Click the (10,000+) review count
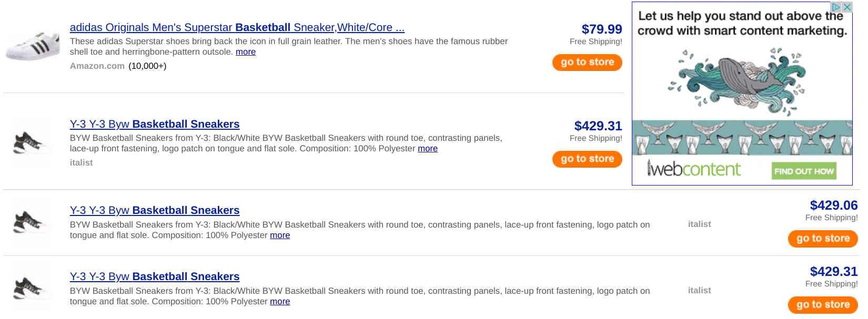This screenshot has height=319, width=868. (148, 66)
